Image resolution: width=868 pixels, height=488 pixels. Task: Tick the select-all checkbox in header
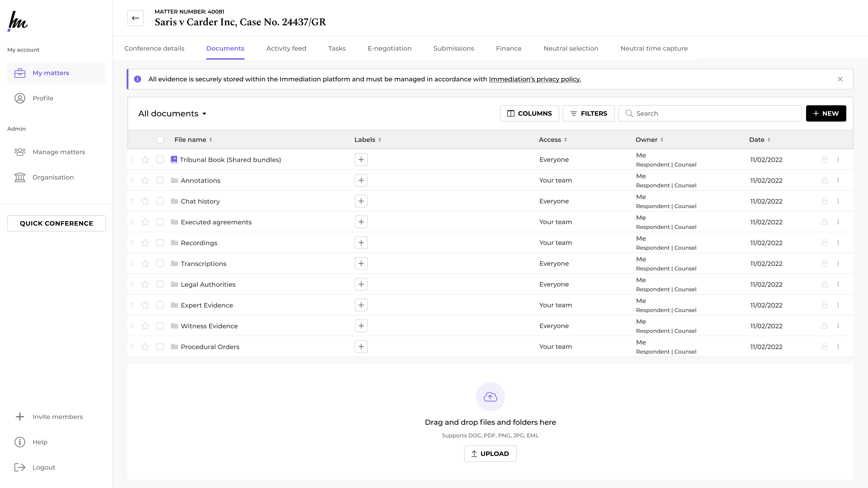pos(160,140)
